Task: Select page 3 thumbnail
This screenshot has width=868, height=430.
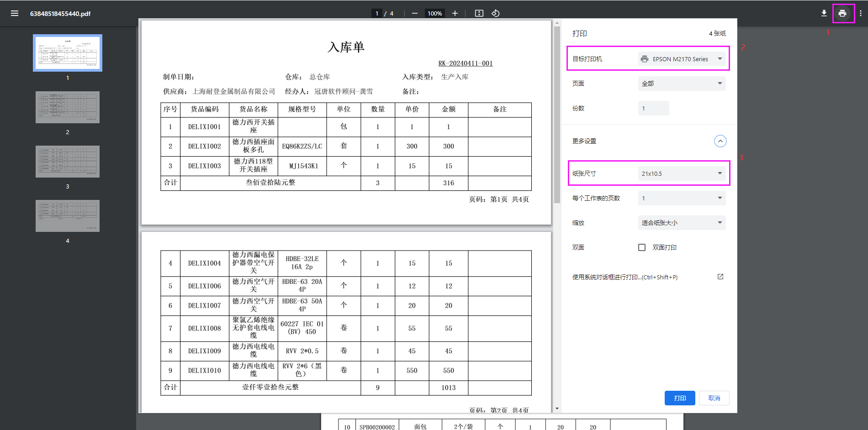Action: pyautogui.click(x=68, y=162)
